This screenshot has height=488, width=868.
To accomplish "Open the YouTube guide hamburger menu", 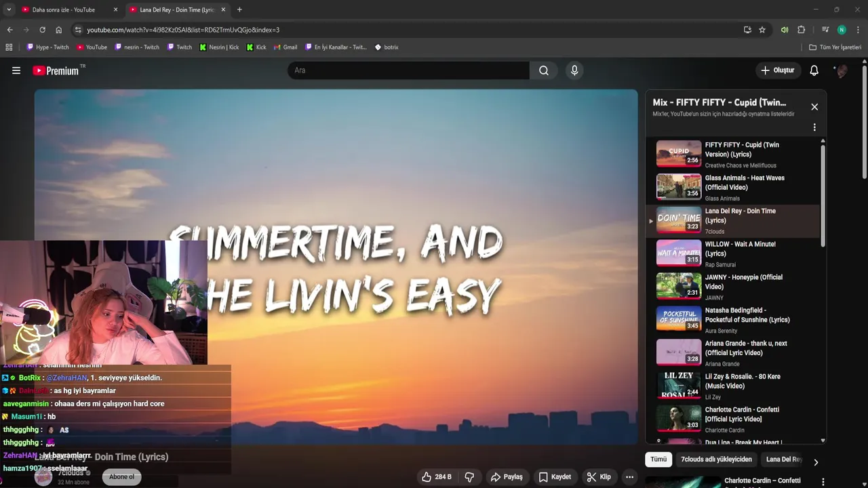I will pyautogui.click(x=16, y=70).
